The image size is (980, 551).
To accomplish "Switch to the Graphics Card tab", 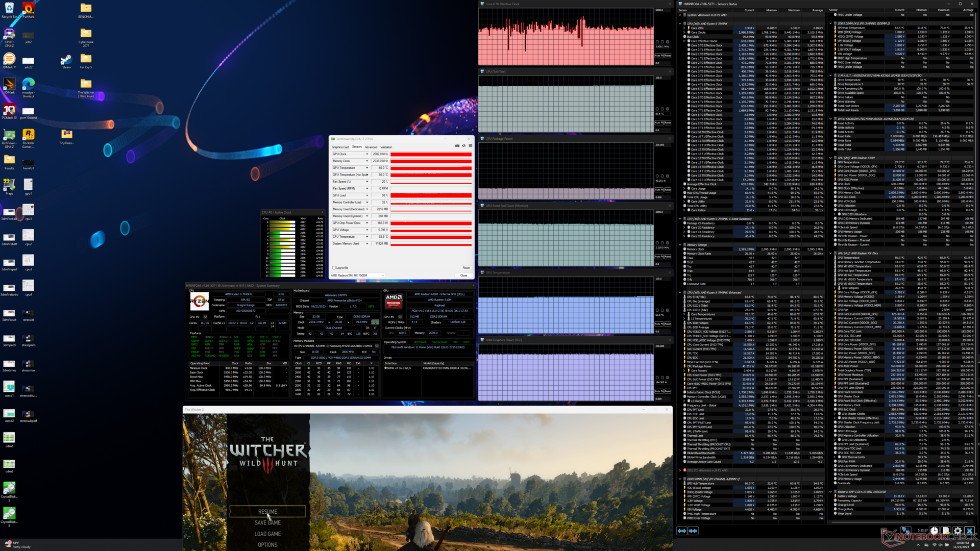I will click(340, 147).
